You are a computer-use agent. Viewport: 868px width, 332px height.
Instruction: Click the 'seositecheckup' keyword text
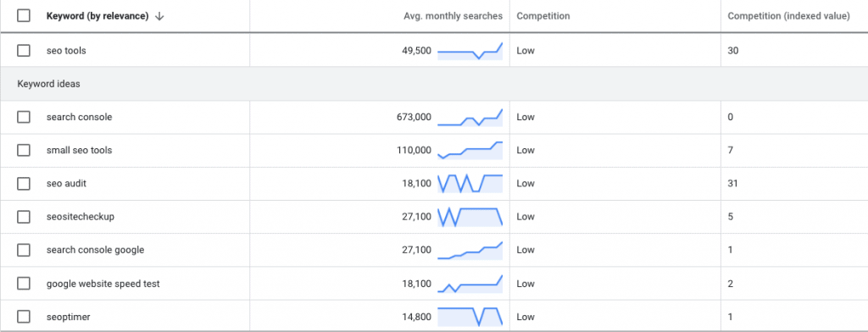coord(81,217)
